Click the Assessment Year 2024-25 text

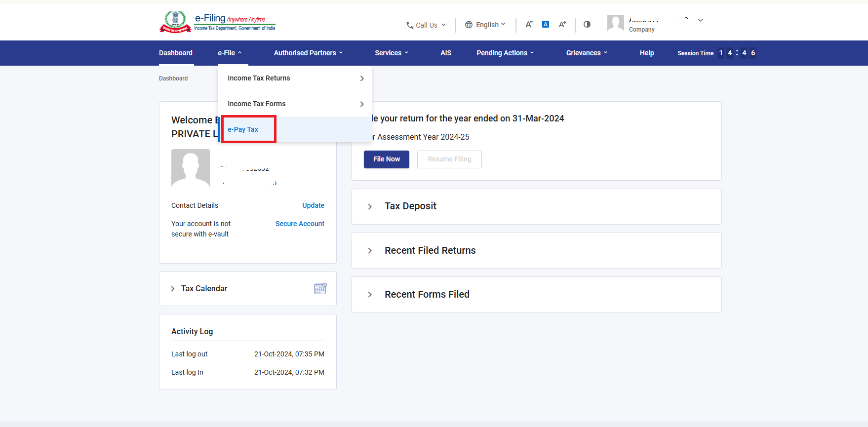(x=423, y=137)
